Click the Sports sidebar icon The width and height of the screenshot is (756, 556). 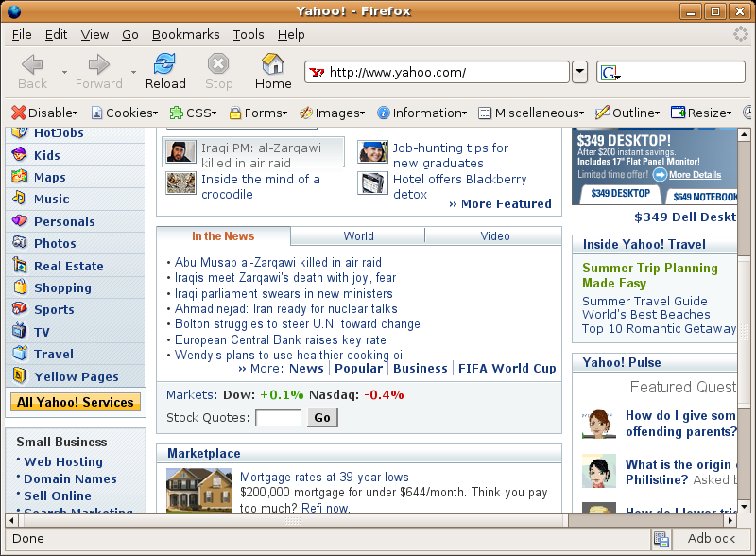tap(19, 308)
